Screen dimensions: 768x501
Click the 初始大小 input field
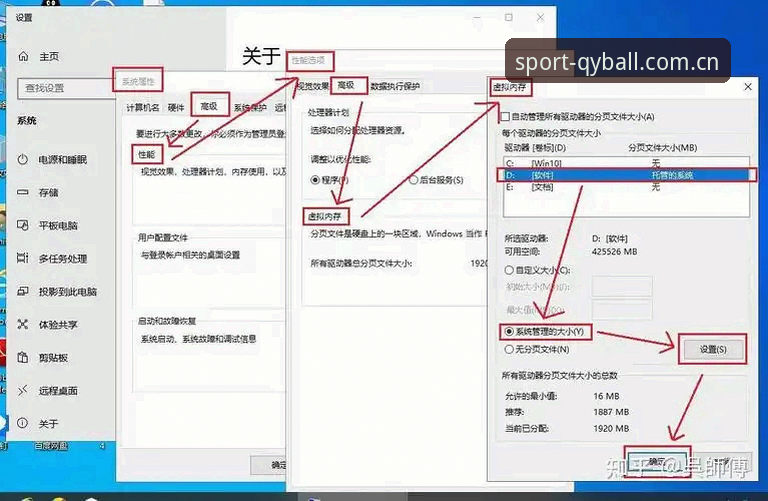(x=622, y=286)
